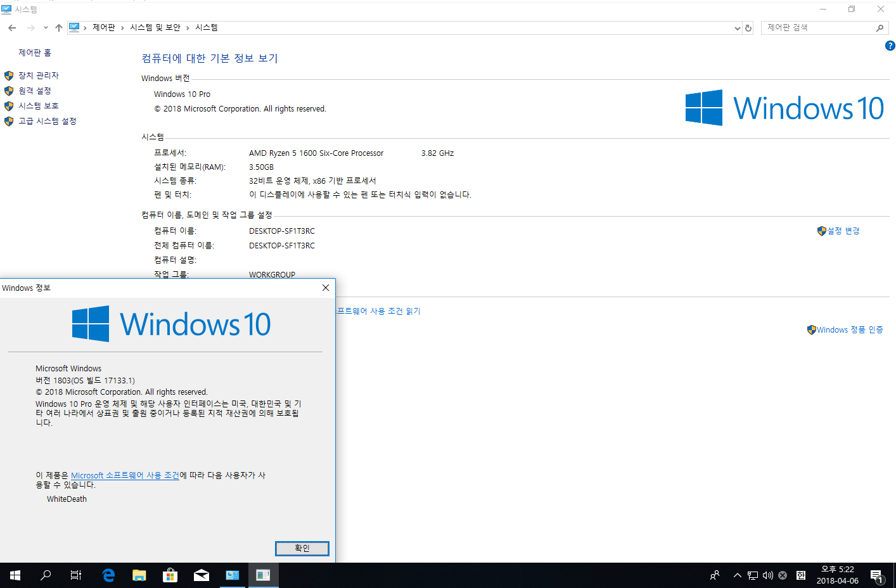Image resolution: width=896 pixels, height=588 pixels.
Task: Select 시스템 breadcrumb in address bar
Action: [x=207, y=27]
